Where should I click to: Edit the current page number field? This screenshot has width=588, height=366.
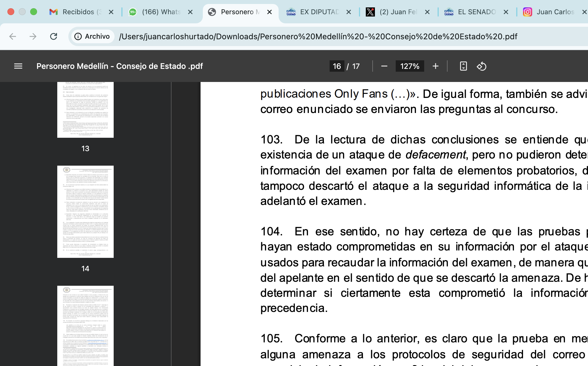coord(336,66)
